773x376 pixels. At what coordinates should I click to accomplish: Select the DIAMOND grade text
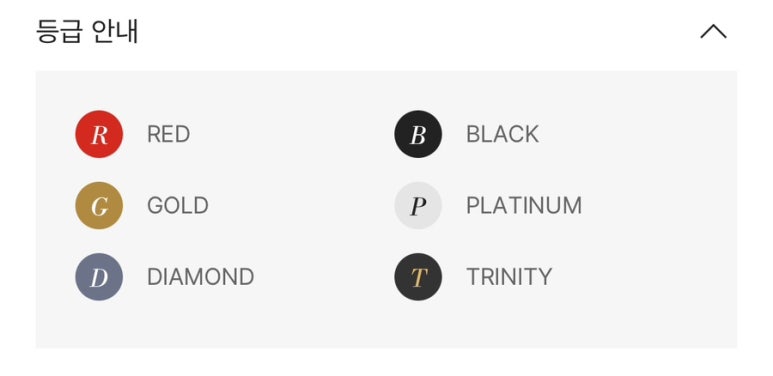(x=201, y=277)
